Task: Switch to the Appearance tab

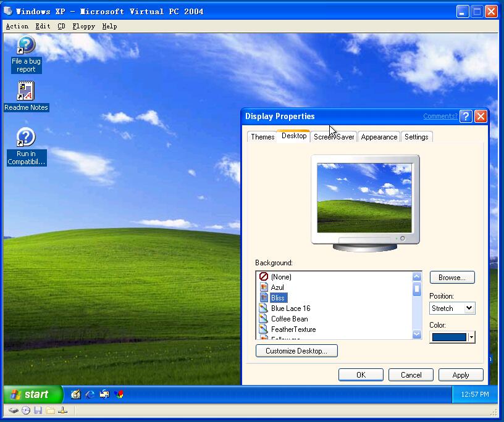Action: coord(379,137)
